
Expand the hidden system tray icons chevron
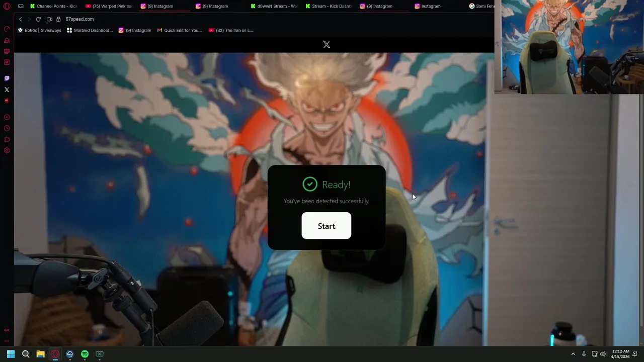point(573,354)
